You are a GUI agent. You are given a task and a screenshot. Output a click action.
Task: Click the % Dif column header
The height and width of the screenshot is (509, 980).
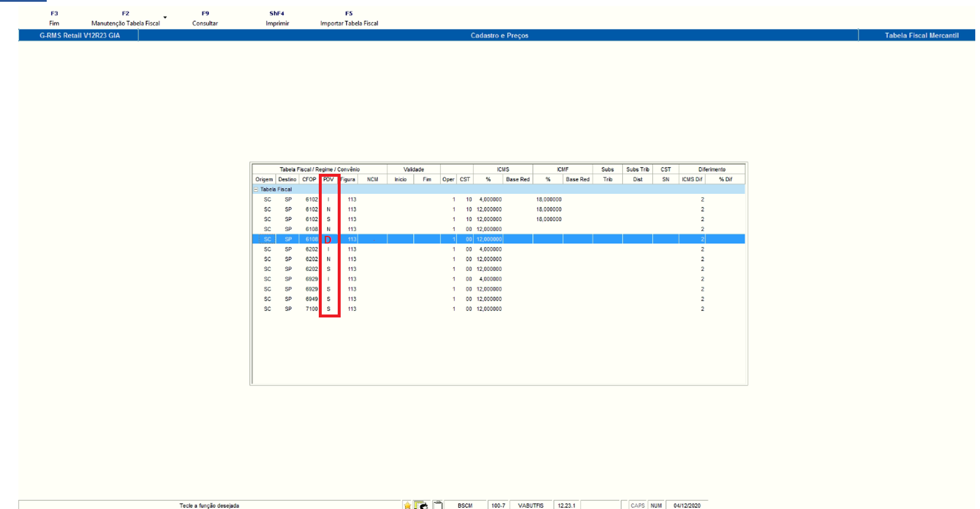pos(726,179)
